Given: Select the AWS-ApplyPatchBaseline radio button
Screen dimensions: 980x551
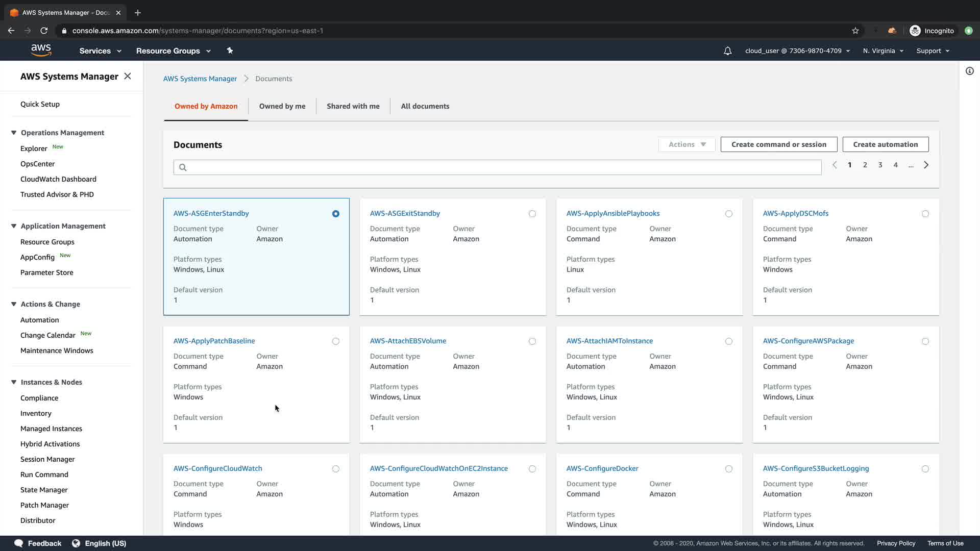Looking at the screenshot, I should (x=335, y=341).
